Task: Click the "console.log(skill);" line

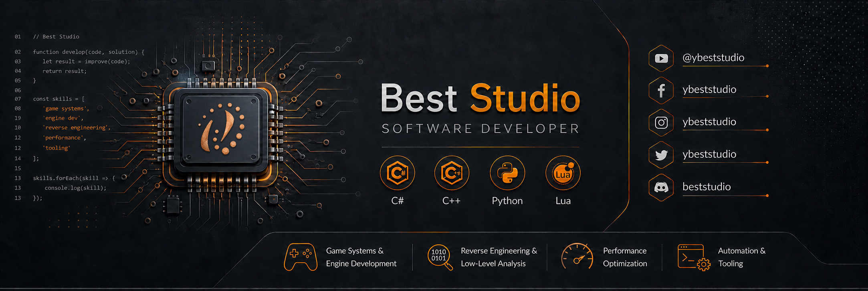Action: (x=75, y=188)
